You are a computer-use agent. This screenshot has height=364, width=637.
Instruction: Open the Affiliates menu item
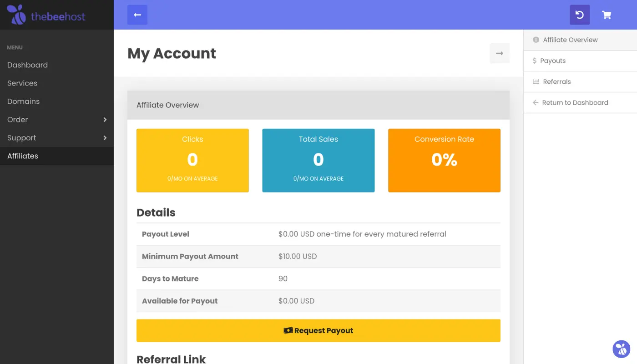coord(23,156)
